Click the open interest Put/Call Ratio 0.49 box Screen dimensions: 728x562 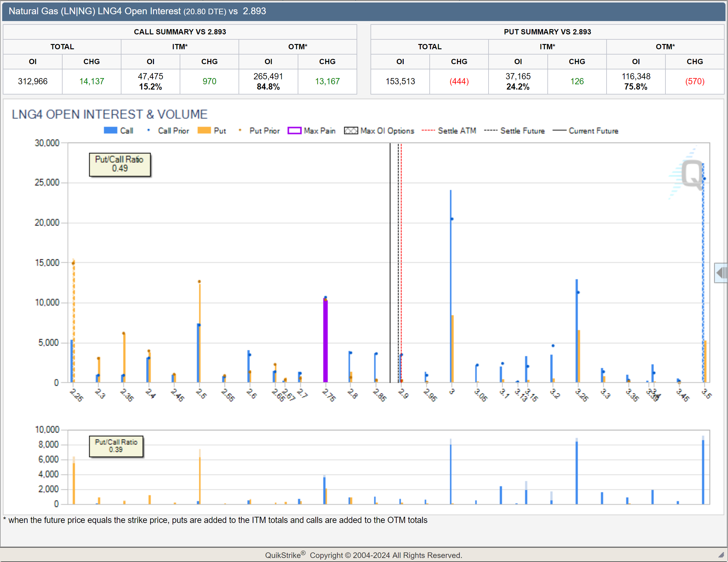tap(120, 164)
